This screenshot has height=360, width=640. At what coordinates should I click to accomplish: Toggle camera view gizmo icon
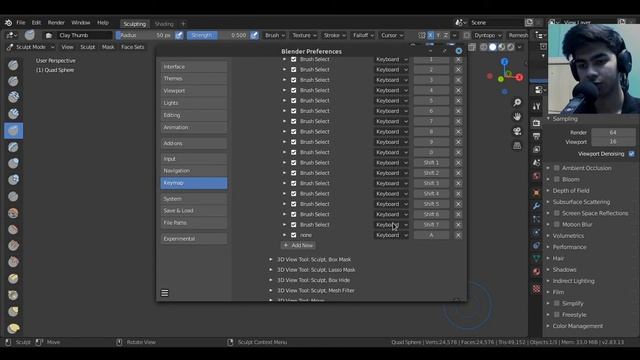click(517, 131)
